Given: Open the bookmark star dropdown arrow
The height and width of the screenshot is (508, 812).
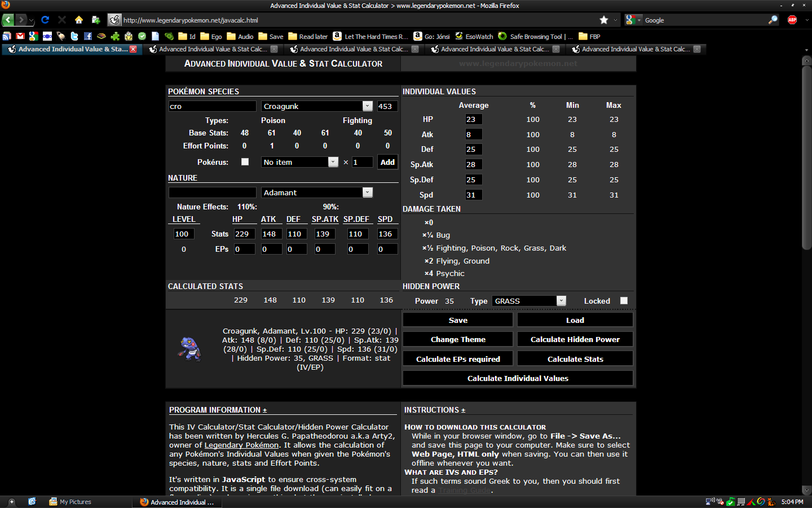Looking at the screenshot, I should [615, 20].
